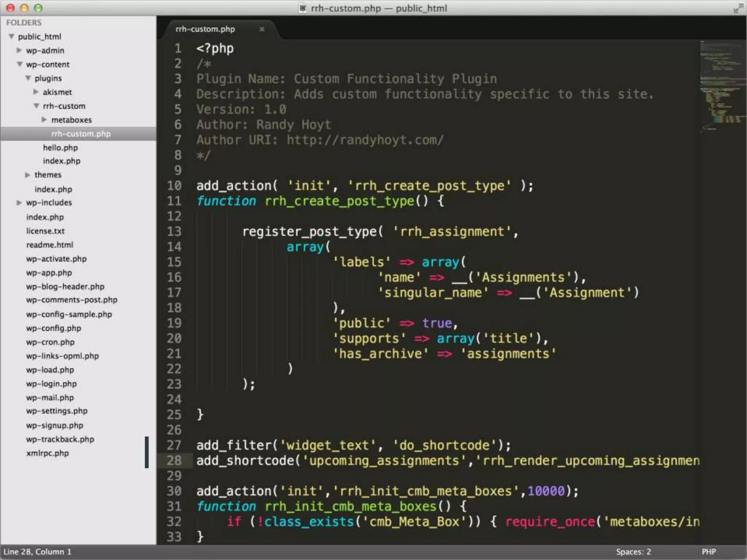
Task: Expand the metaboxes folder
Action: coord(44,120)
